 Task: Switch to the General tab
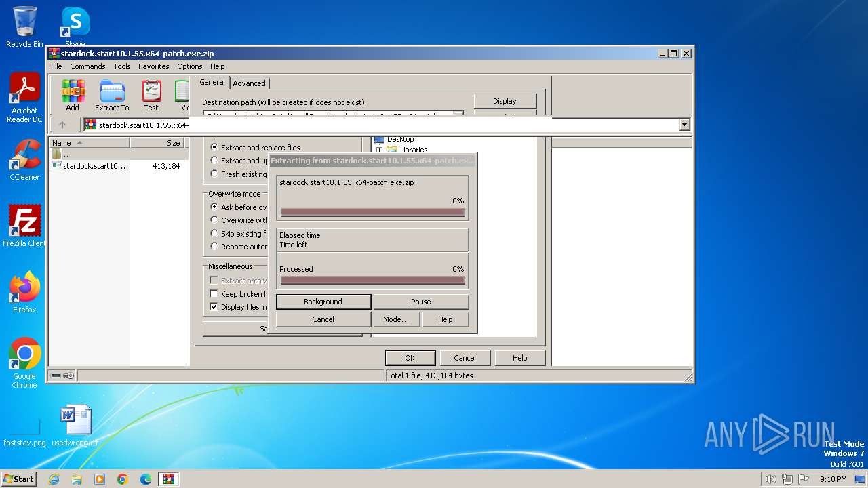pyautogui.click(x=212, y=83)
